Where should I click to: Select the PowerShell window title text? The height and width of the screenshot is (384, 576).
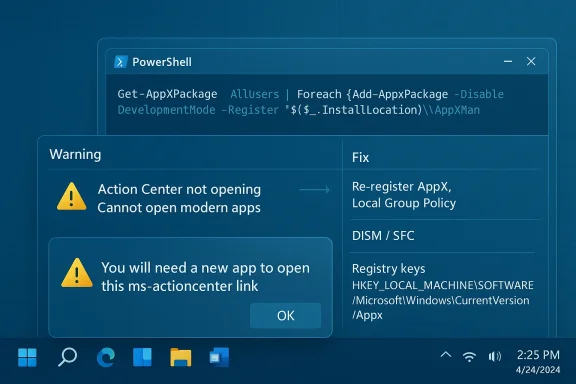162,62
